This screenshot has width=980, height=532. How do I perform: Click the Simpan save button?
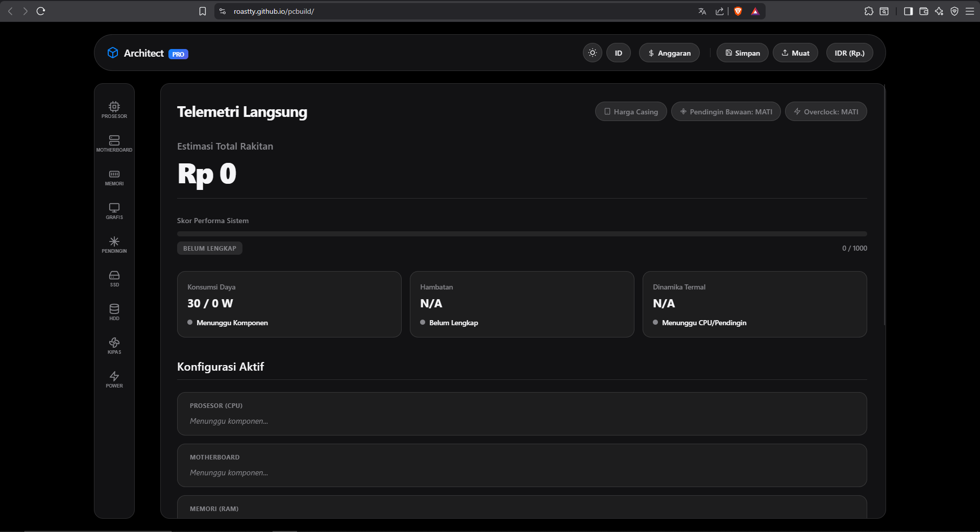click(743, 53)
